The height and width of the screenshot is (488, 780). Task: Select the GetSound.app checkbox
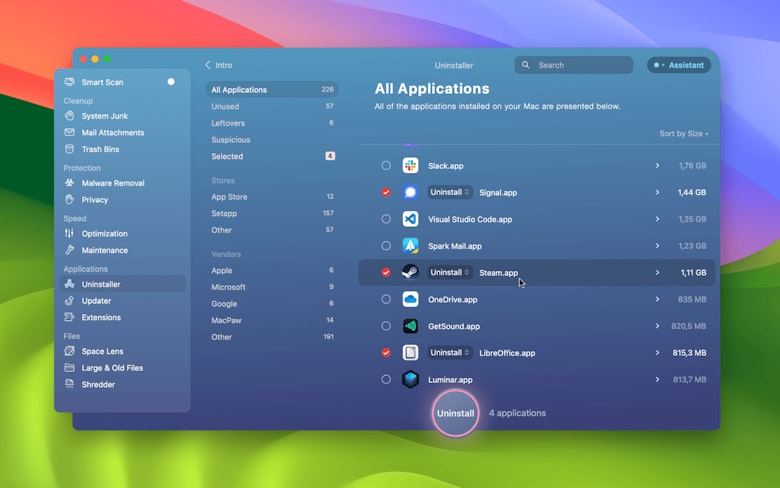[386, 326]
